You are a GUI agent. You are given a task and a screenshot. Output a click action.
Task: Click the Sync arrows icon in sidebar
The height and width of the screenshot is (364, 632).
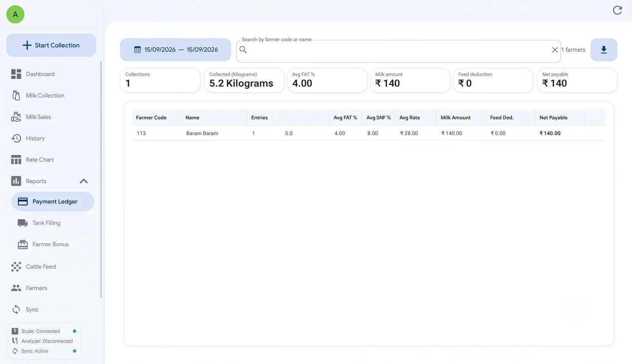pos(16,310)
